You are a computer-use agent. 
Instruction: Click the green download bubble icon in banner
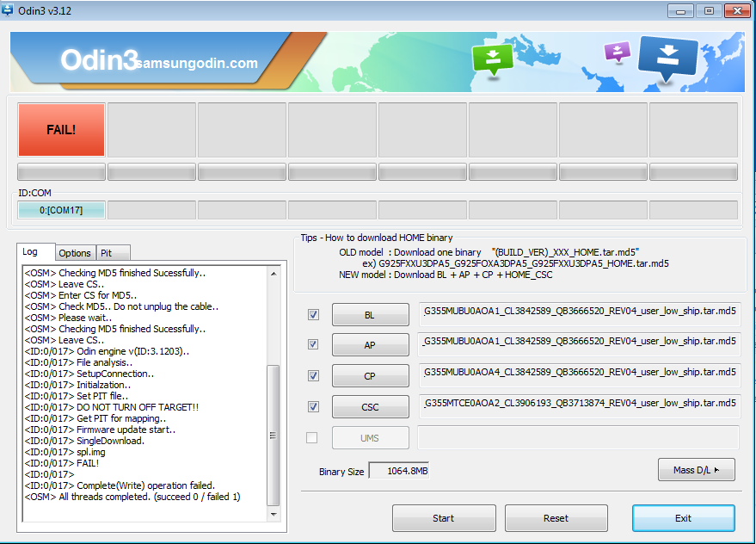pos(492,59)
